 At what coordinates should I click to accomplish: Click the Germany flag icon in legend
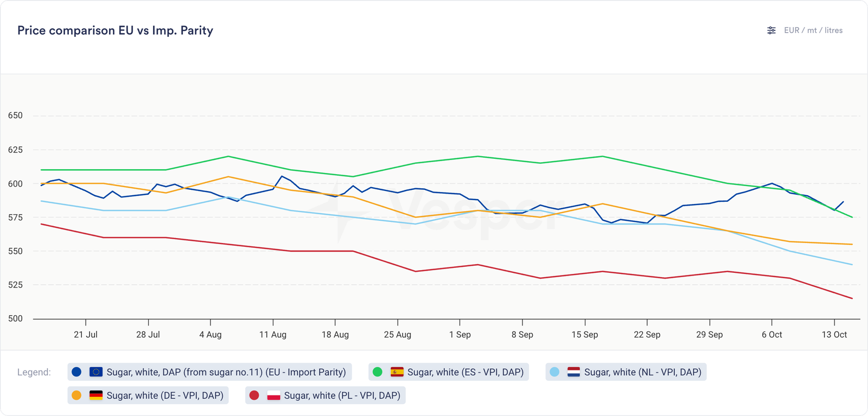click(96, 395)
